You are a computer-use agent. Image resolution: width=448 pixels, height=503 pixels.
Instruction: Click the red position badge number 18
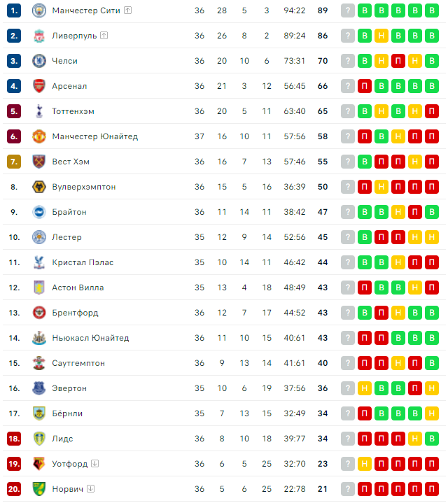coord(14,439)
